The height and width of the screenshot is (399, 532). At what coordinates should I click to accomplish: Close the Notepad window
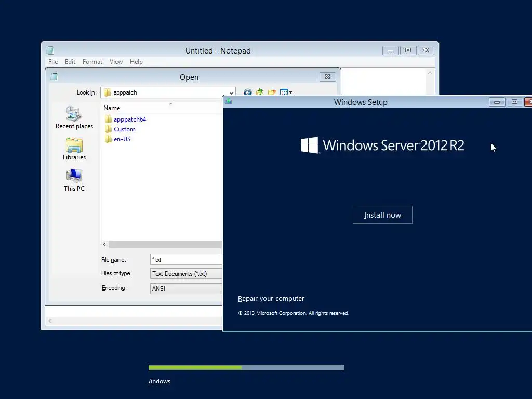click(x=425, y=50)
